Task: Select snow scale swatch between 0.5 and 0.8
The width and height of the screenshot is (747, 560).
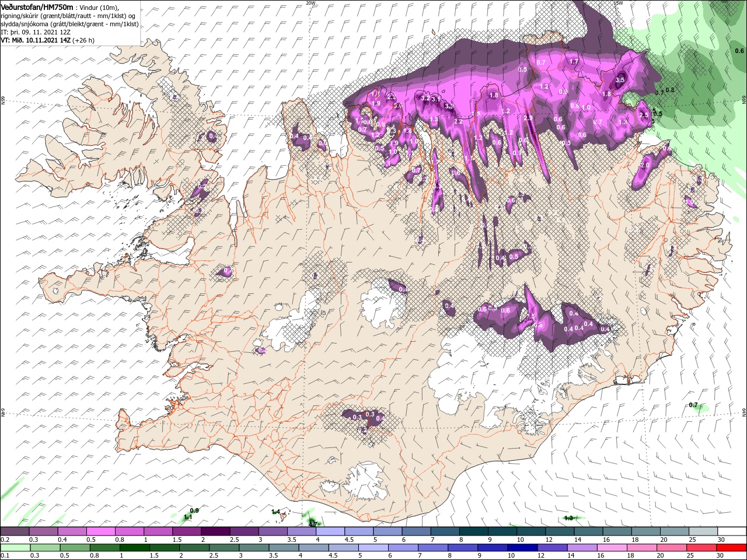Action: 101,531
